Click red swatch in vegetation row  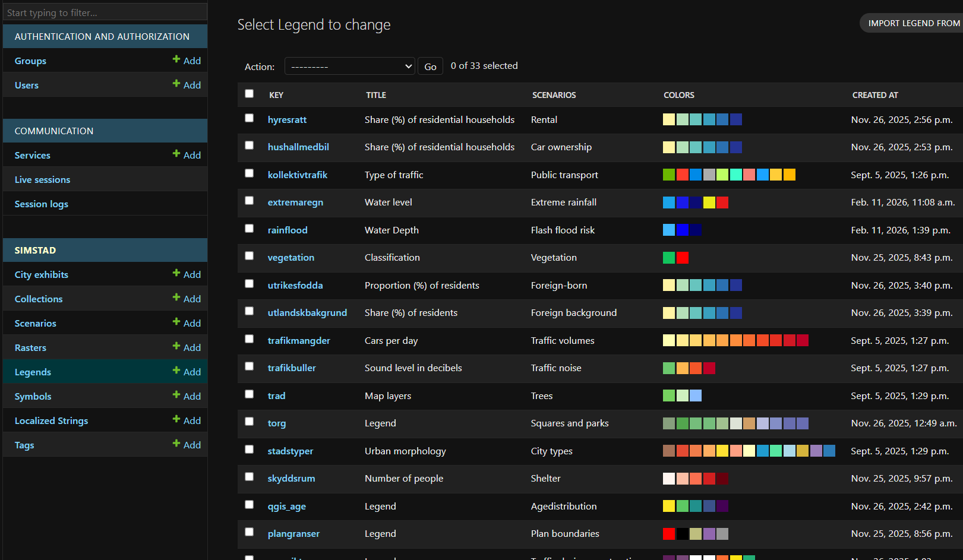683,258
